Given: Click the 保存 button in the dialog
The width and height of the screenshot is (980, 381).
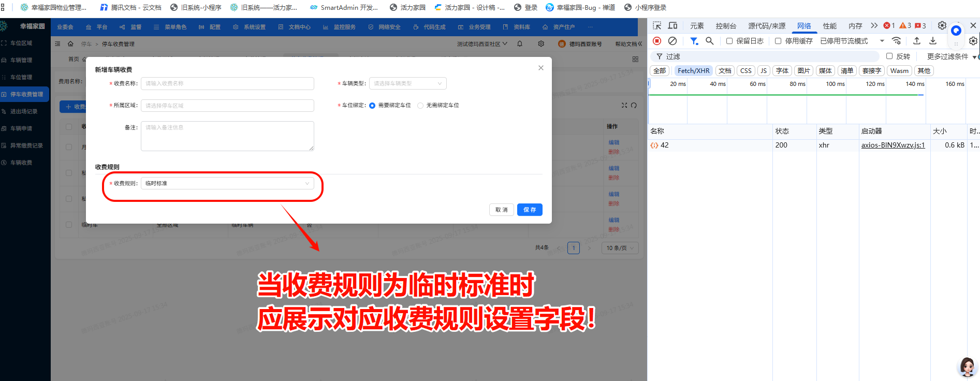Looking at the screenshot, I should tap(530, 210).
